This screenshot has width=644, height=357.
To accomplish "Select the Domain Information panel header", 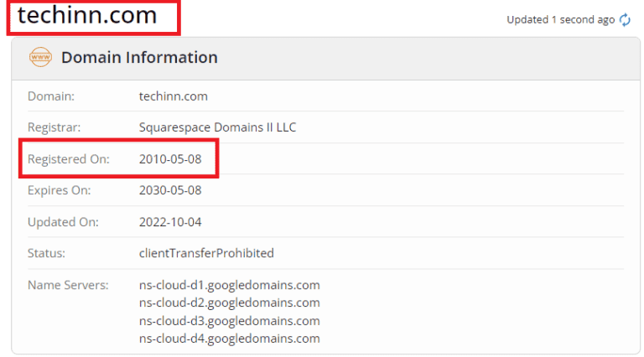I will pyautogui.click(x=139, y=58).
